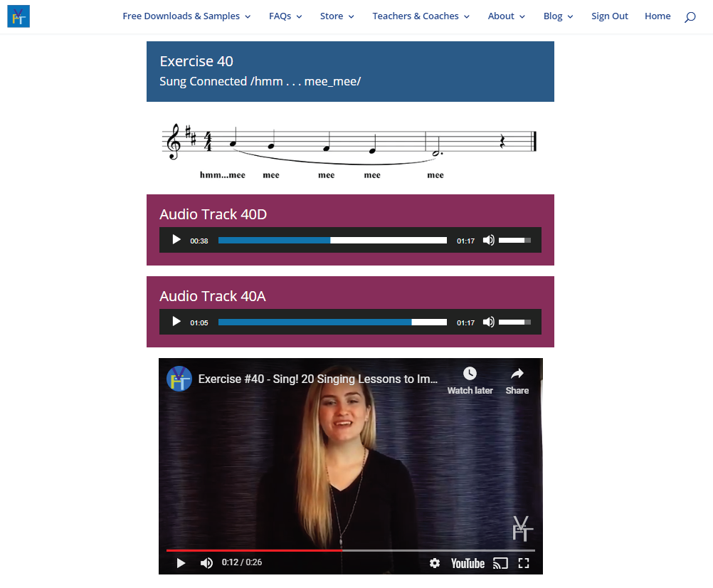
Task: Play the Exercise #40 YouTube video
Action: click(181, 563)
